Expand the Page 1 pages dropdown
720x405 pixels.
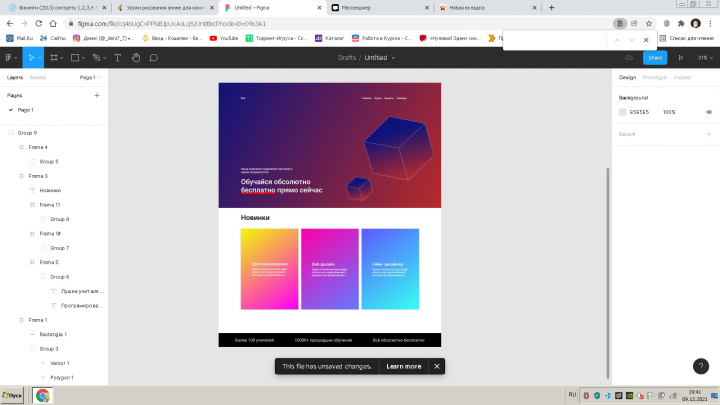pos(90,78)
